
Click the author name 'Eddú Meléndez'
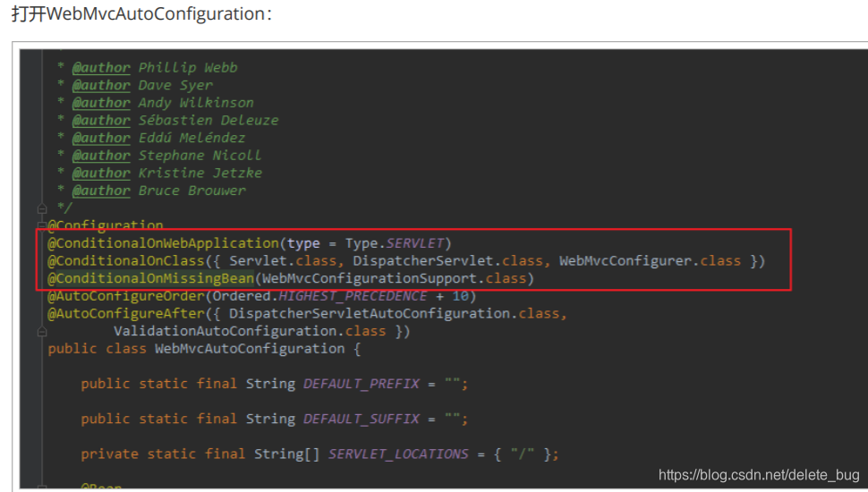pyautogui.click(x=191, y=138)
